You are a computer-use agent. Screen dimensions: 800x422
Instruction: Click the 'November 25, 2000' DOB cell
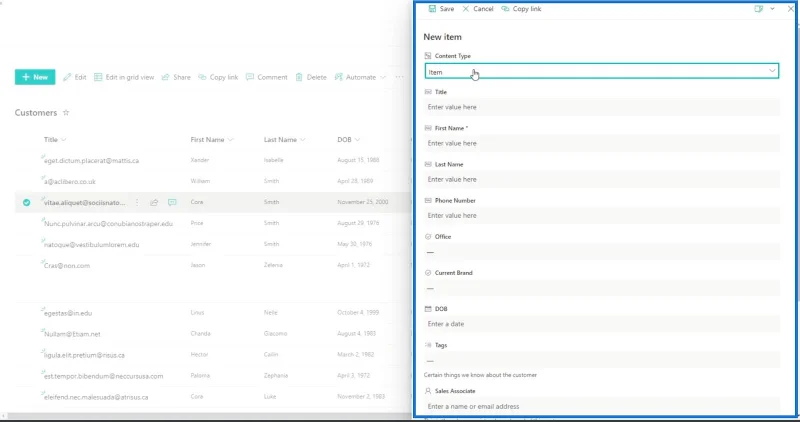pos(362,202)
